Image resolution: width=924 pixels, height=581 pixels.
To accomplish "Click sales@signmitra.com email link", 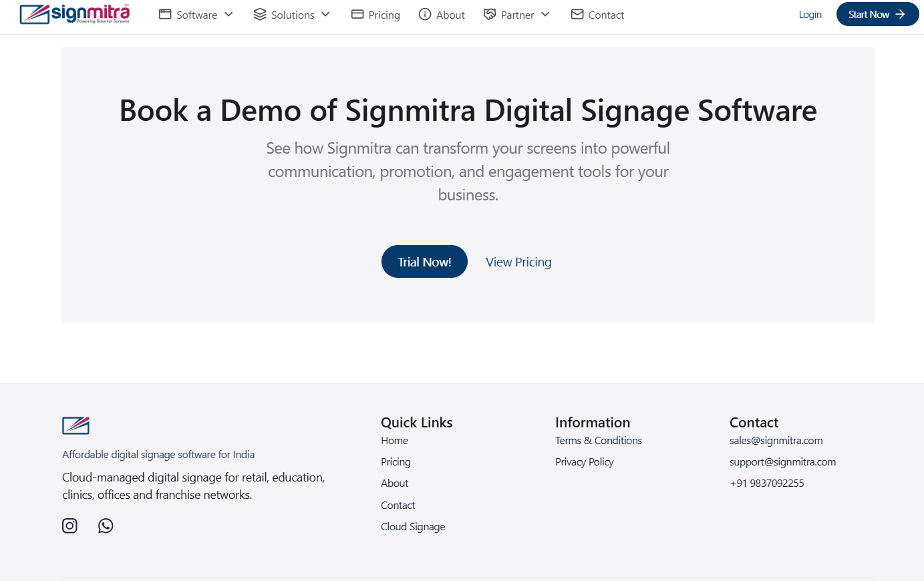I will coord(776,441).
